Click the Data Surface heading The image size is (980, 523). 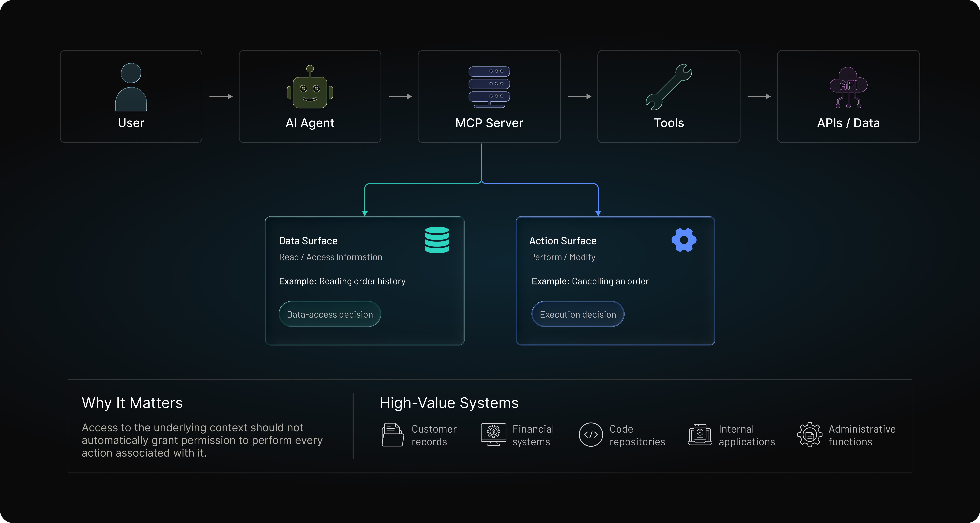pyautogui.click(x=308, y=241)
